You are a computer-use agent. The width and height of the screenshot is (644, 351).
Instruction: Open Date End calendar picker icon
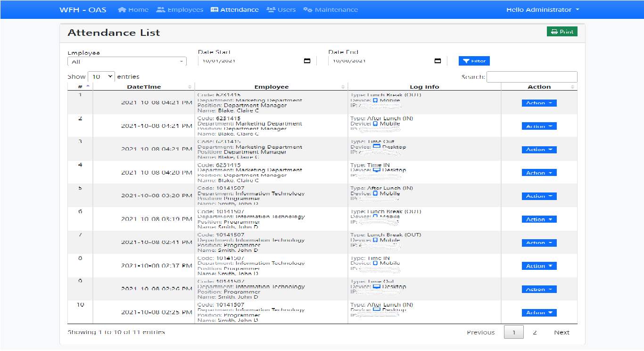438,61
